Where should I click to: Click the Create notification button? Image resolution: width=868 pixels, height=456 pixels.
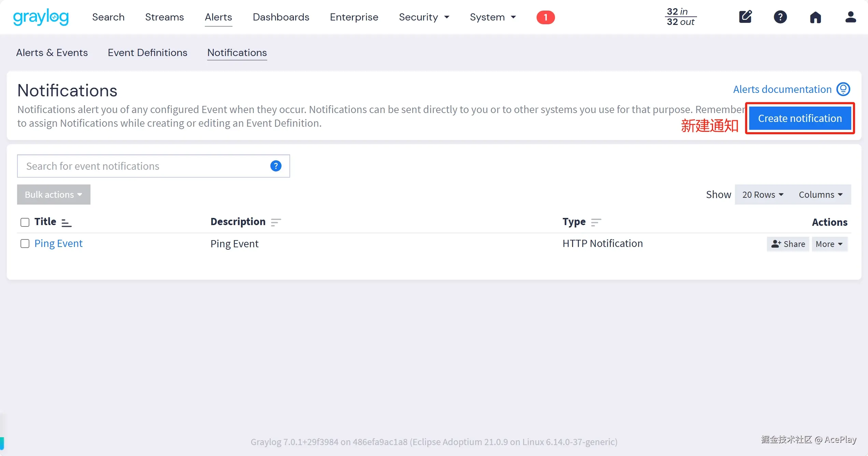coord(800,118)
